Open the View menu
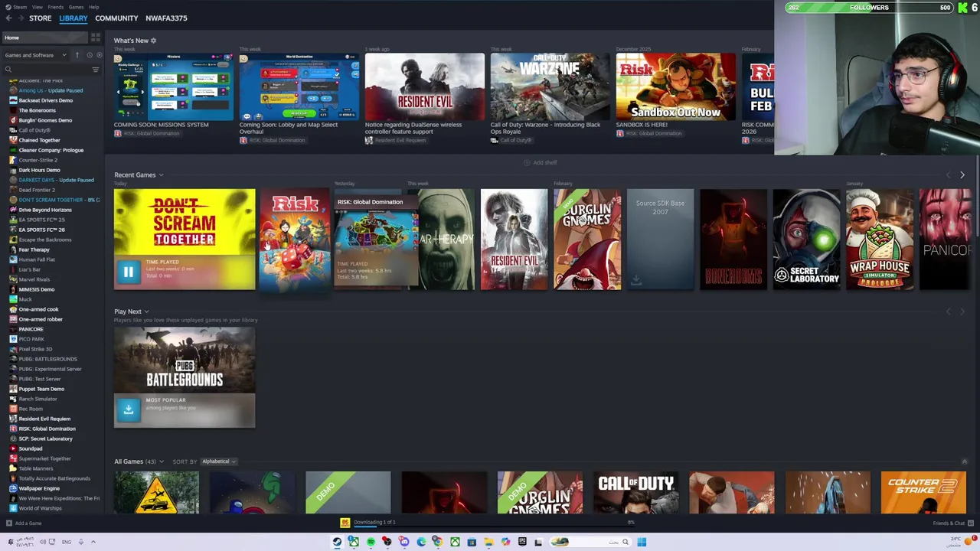The width and height of the screenshot is (980, 551). coord(37,7)
